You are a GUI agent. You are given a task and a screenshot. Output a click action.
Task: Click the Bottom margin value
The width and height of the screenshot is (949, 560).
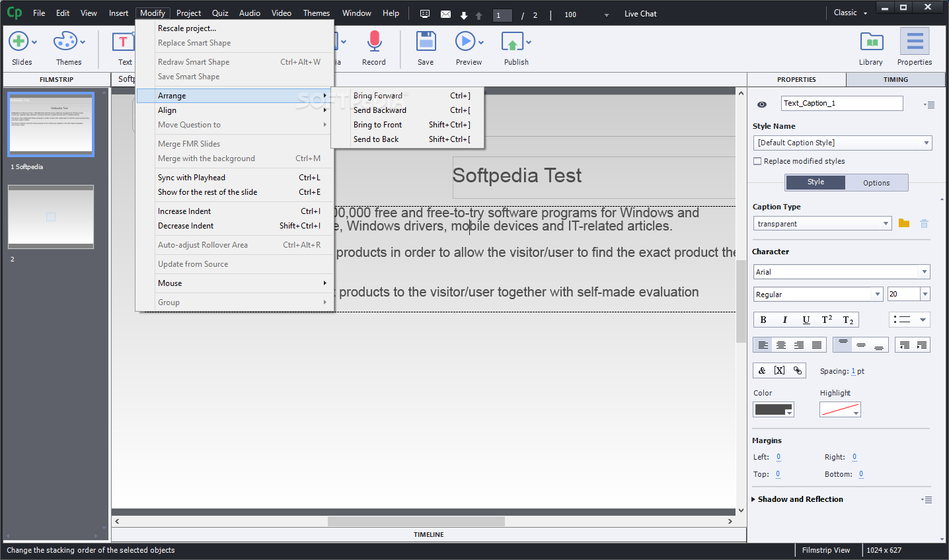click(861, 474)
